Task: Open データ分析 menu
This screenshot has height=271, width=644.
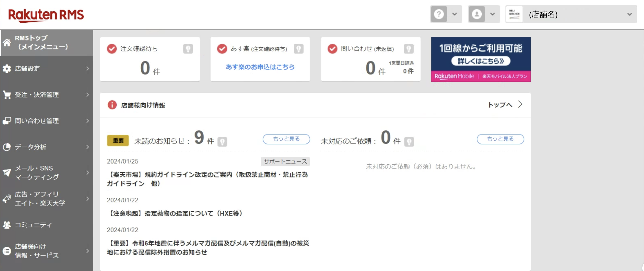Action: coord(46,147)
